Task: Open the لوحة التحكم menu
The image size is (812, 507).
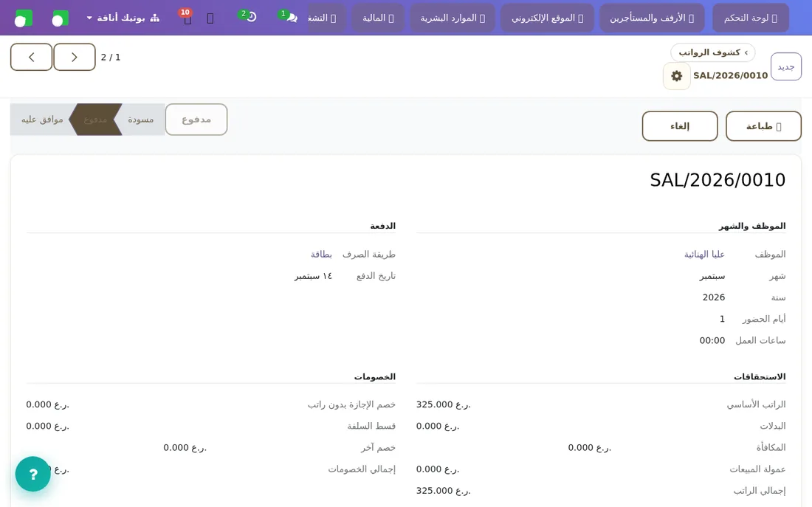Action: coord(751,18)
